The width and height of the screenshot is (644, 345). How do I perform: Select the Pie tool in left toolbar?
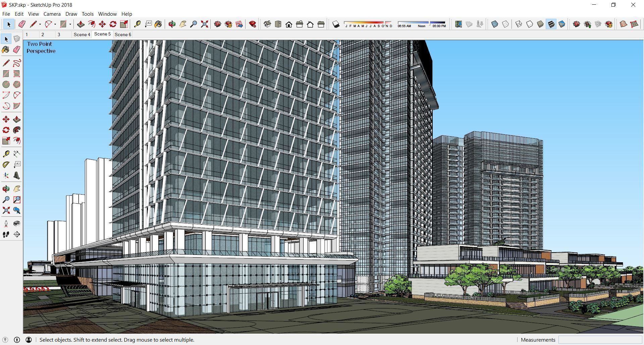coord(17,106)
